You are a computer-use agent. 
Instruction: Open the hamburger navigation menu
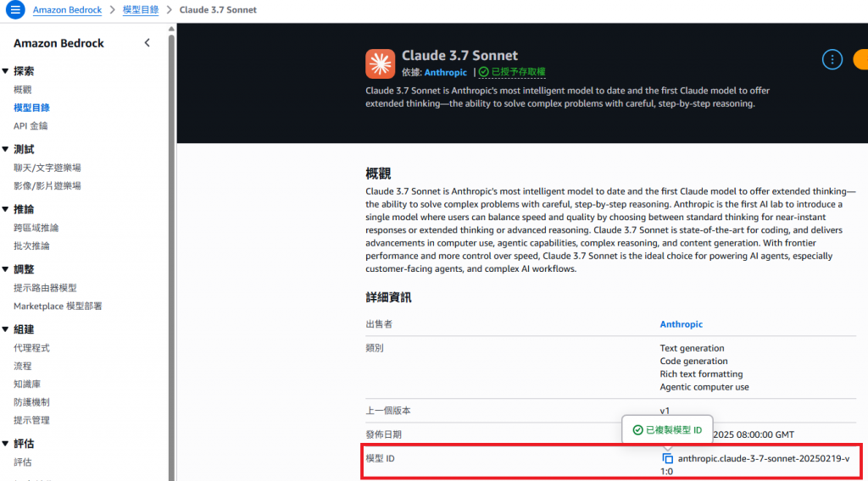coord(15,9)
